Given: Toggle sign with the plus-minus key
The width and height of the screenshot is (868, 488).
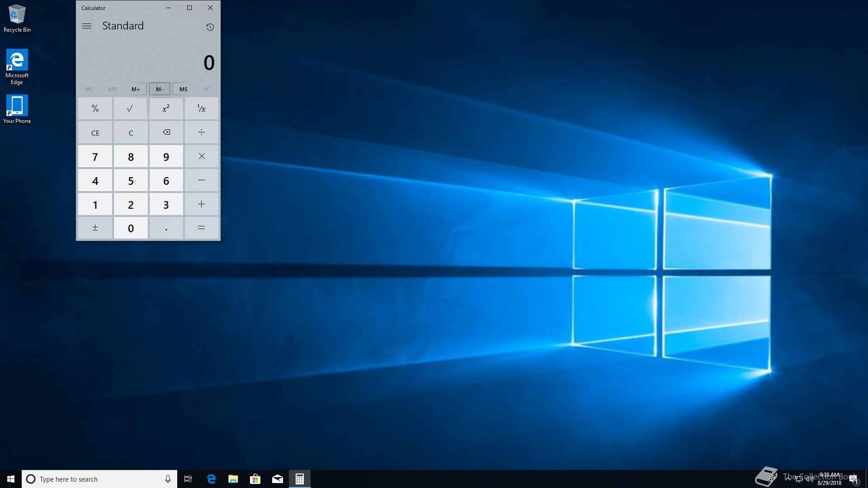Looking at the screenshot, I should coord(95,228).
